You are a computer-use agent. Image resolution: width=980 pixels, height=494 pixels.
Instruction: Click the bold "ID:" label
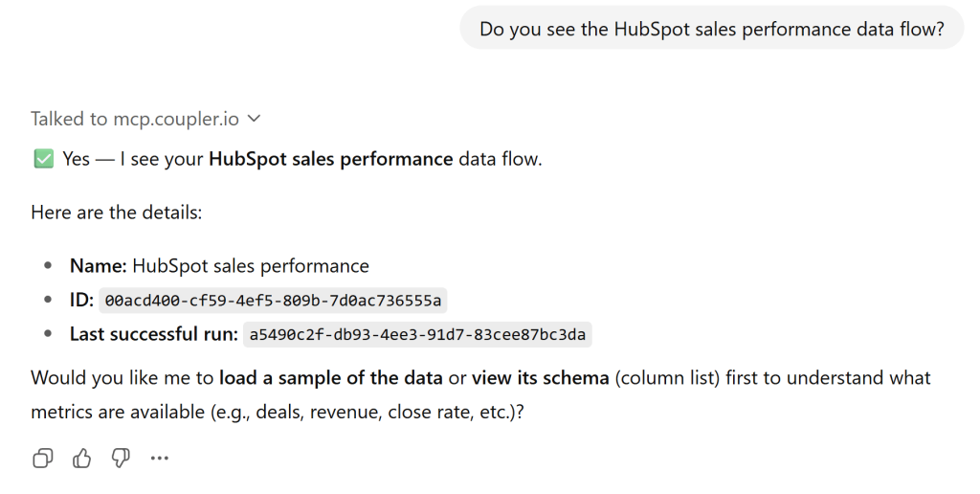[81, 301]
